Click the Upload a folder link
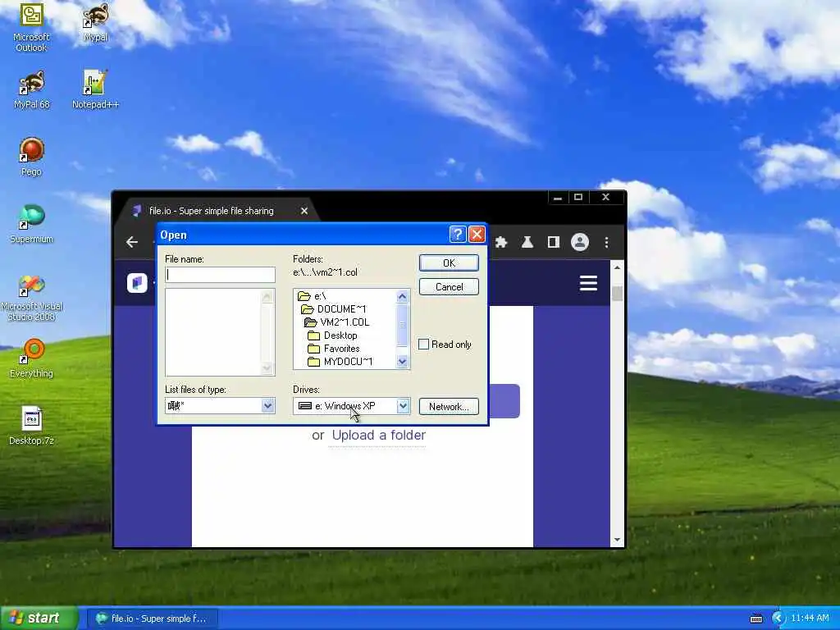 (x=379, y=435)
